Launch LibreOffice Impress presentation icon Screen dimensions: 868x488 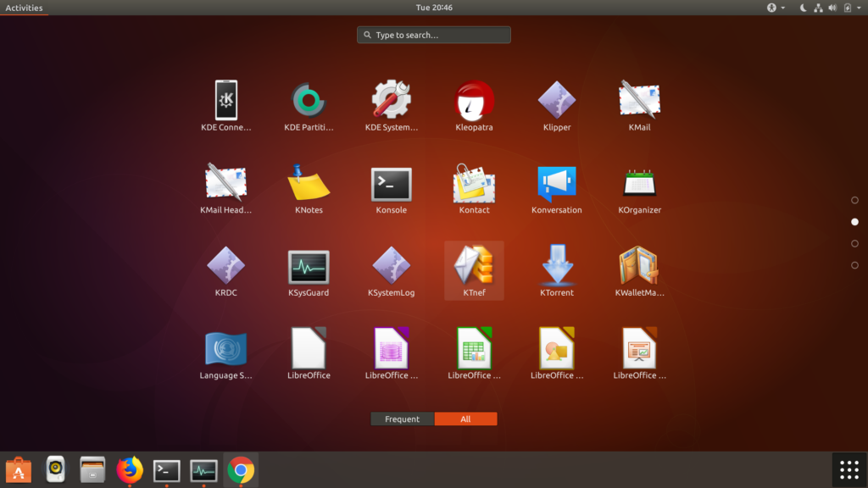click(x=639, y=353)
